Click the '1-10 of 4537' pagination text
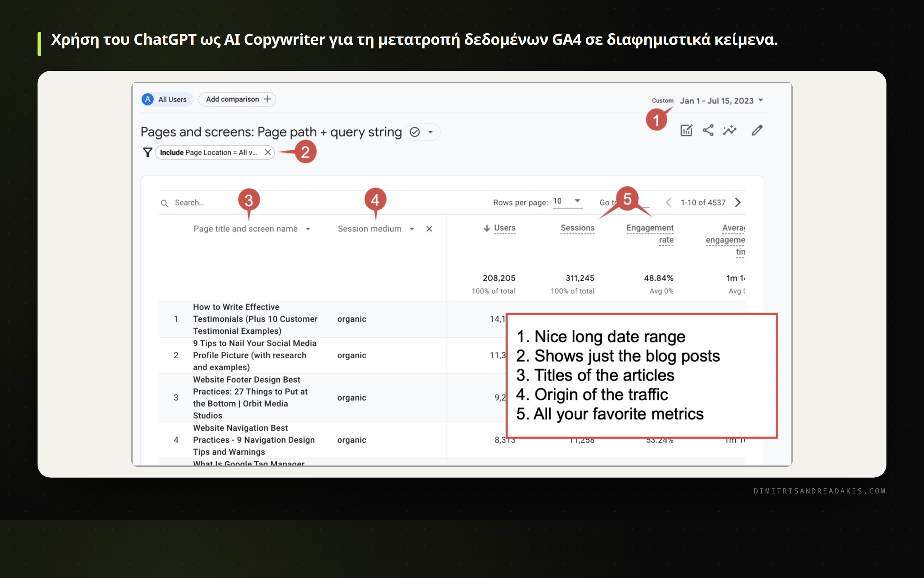 pos(703,203)
